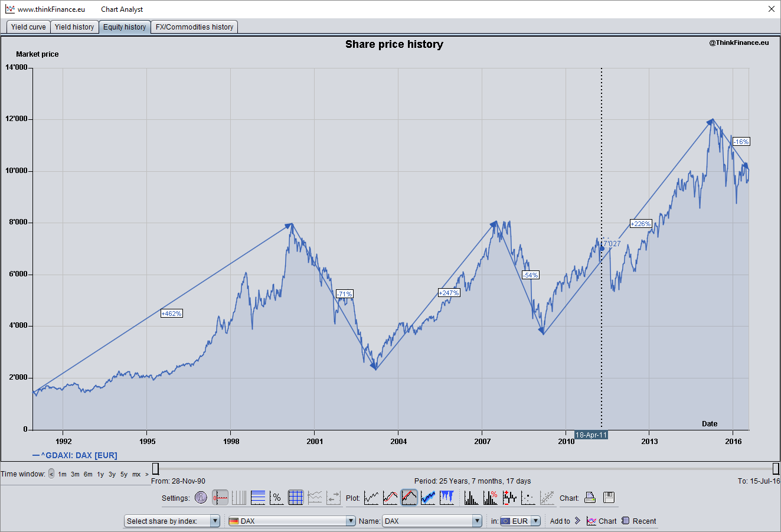Image resolution: width=781 pixels, height=532 pixels.
Task: Click the greyed-out comparison lines setting icon
Action: 315,498
